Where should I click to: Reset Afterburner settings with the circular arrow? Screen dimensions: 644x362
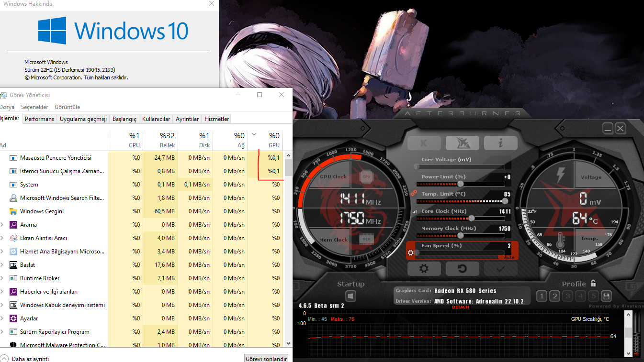[462, 269]
